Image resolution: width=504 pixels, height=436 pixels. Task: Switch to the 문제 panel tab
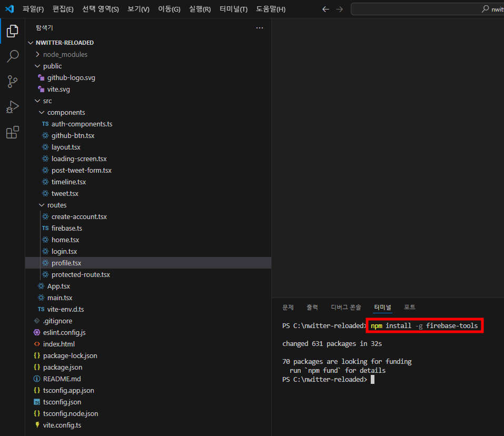tap(288, 308)
